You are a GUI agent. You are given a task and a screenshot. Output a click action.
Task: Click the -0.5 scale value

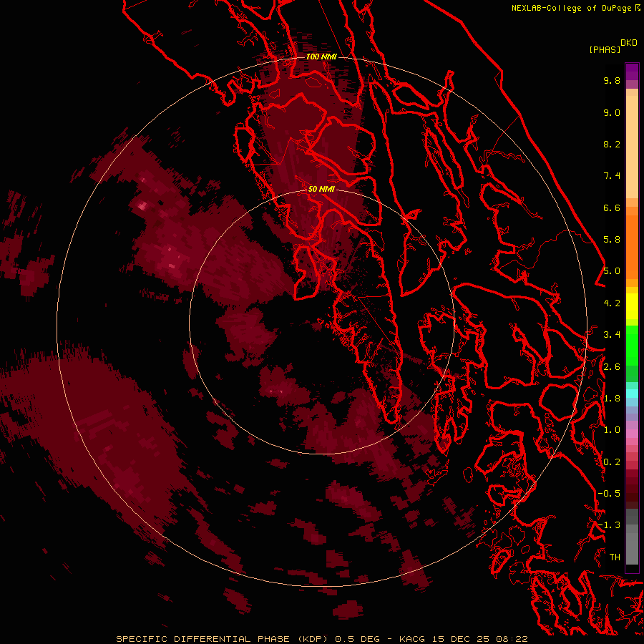(609, 494)
